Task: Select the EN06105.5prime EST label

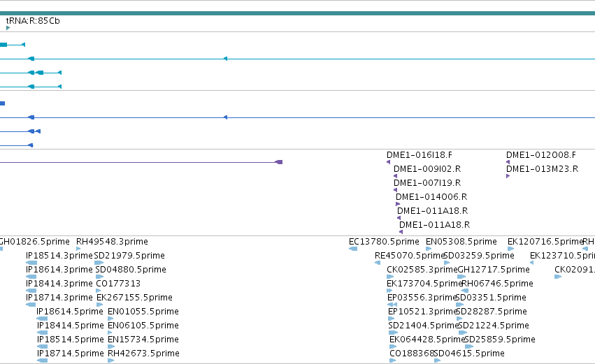Action: (143, 326)
